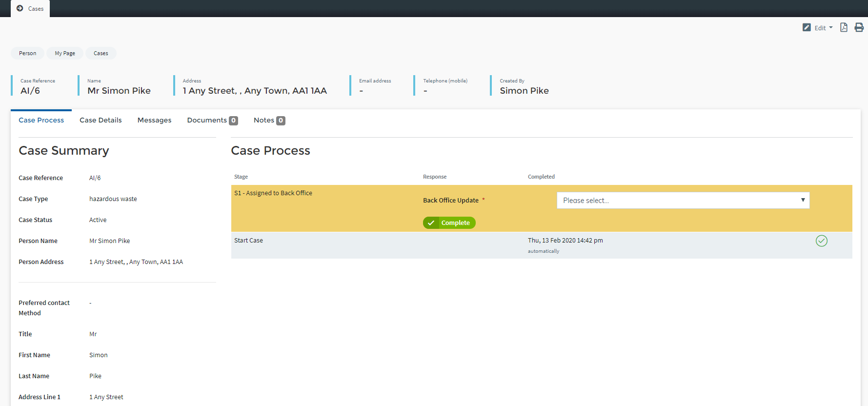
Task: Click the green completed checkmark for Start Case
Action: point(821,241)
